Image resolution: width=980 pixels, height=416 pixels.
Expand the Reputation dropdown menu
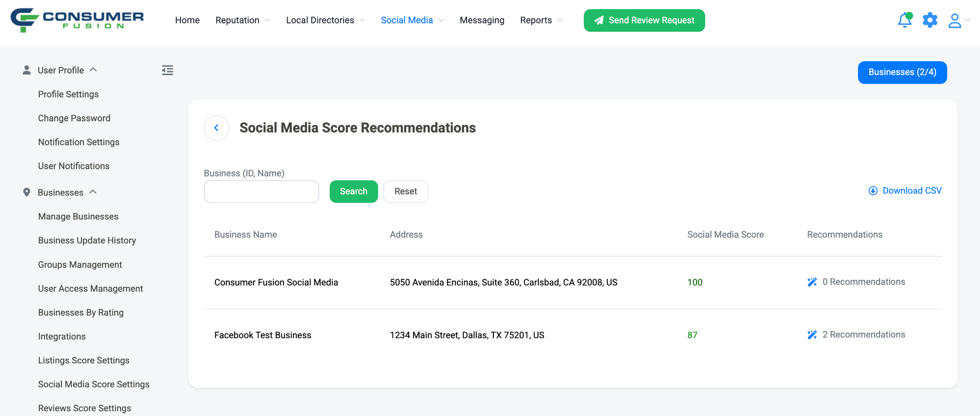(x=267, y=20)
